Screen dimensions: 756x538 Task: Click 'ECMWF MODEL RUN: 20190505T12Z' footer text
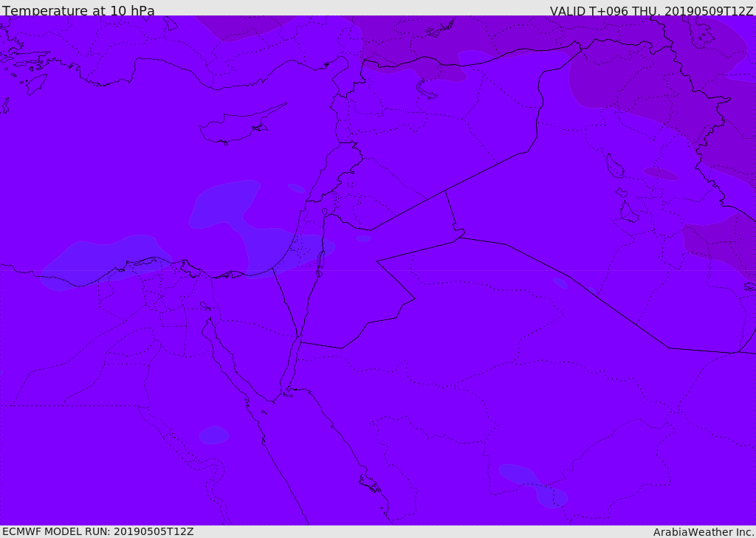98,532
